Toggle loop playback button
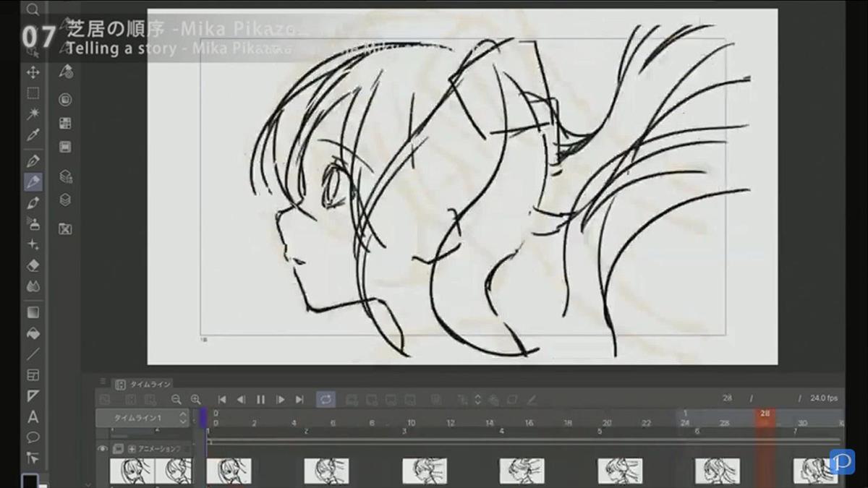Screen dimensions: 868x488 325,399
